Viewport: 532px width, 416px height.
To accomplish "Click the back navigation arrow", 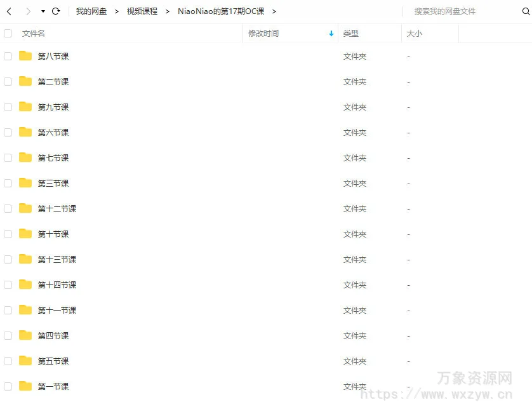I will click(x=9, y=11).
